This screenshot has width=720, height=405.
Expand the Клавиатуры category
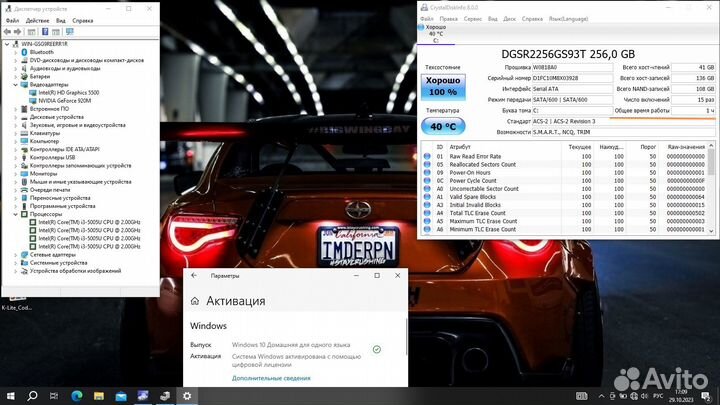[x=16, y=133]
